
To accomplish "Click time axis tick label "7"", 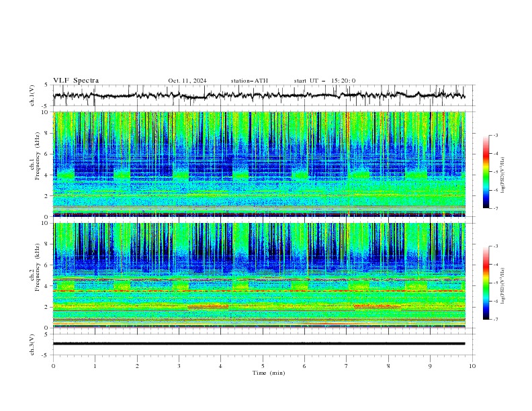I will tap(347, 366).
